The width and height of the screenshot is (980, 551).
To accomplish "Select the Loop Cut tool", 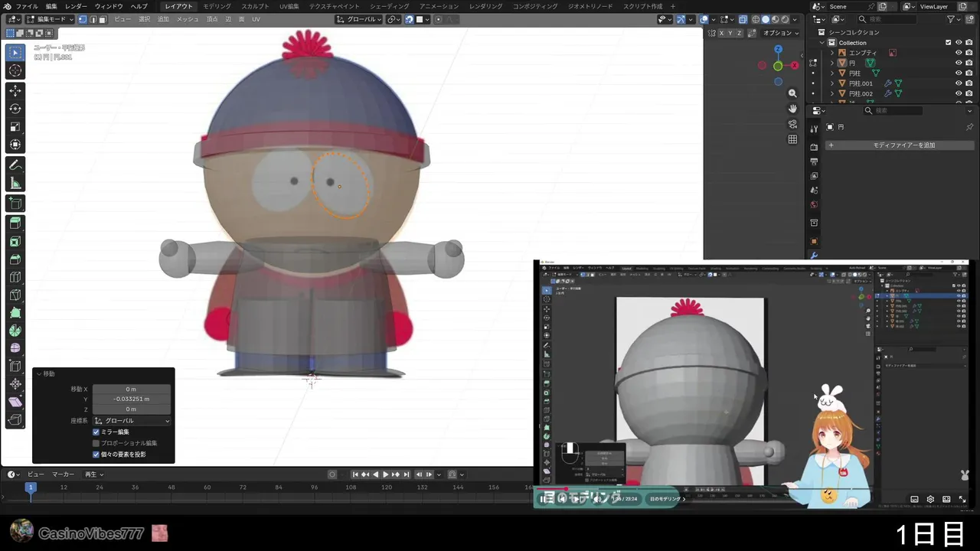I will [15, 278].
